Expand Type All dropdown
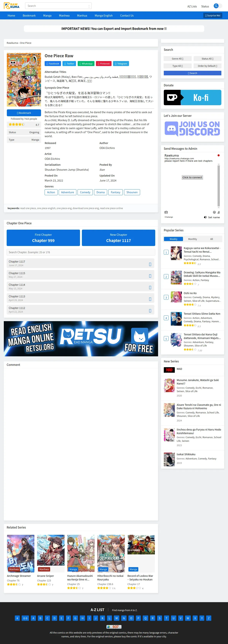 (178, 66)
